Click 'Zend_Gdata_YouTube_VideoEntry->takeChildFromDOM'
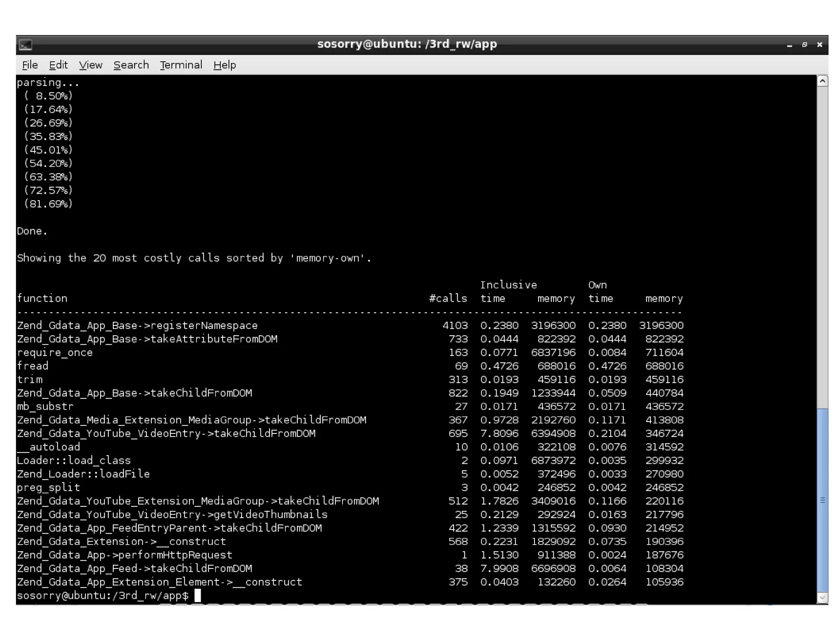 (x=166, y=433)
